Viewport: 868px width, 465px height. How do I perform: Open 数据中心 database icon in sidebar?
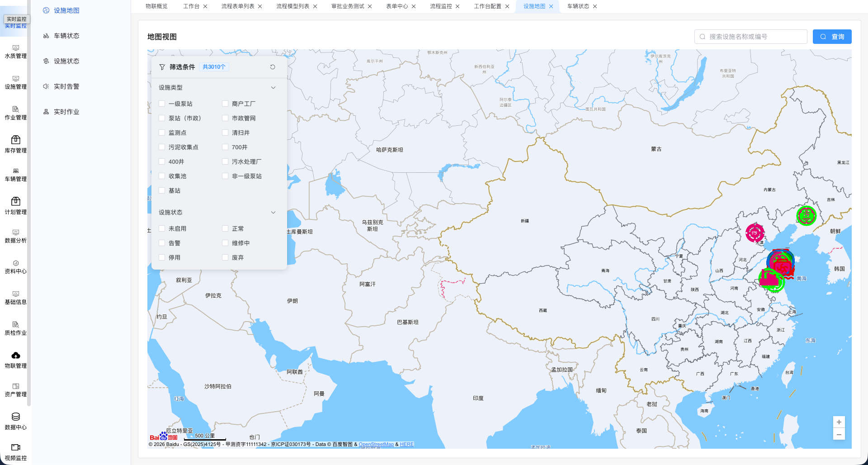pos(16,421)
